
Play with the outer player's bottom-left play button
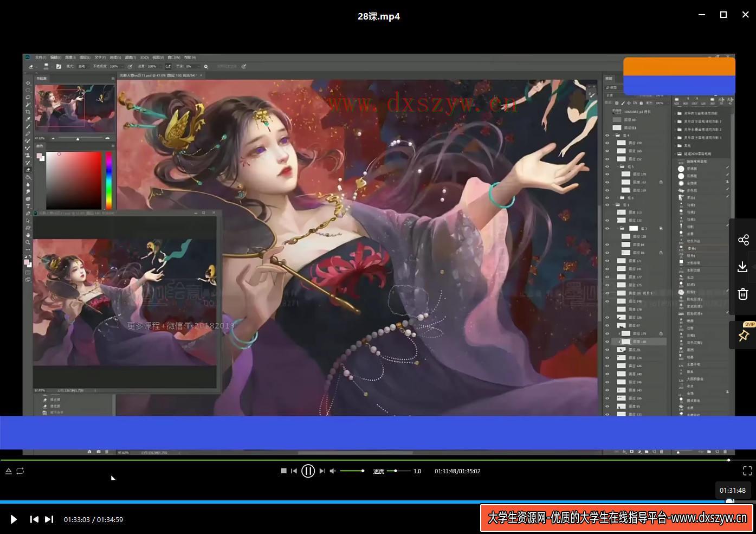coord(14,519)
